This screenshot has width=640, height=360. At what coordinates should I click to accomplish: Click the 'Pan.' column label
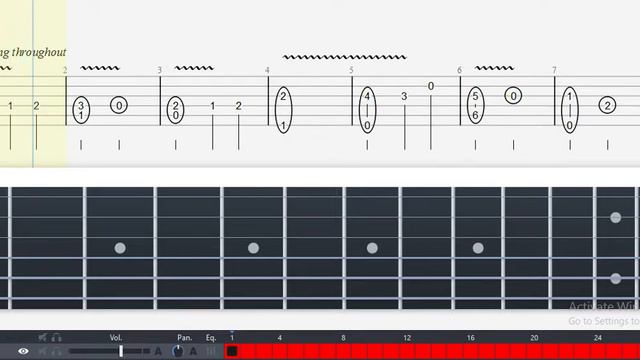pos(184,338)
